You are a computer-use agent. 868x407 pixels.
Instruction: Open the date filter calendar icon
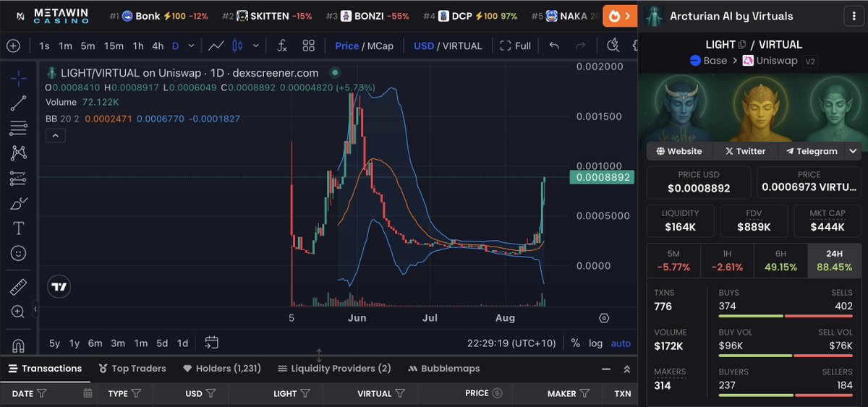[88, 393]
